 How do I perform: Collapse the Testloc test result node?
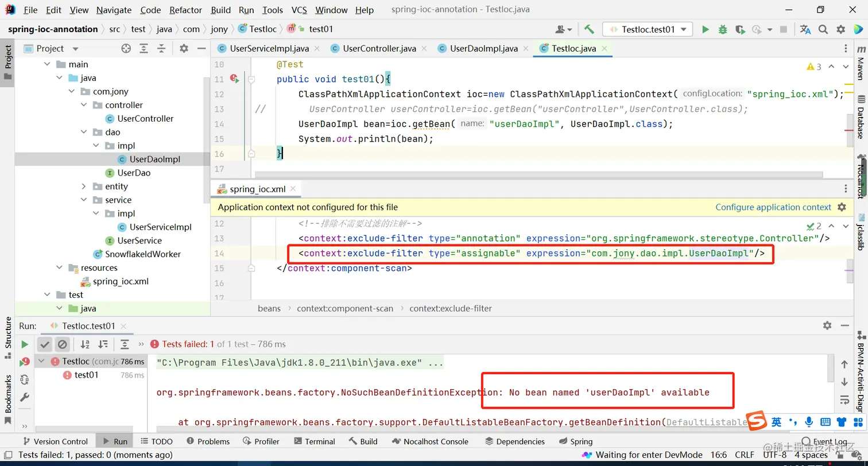[x=40, y=362]
